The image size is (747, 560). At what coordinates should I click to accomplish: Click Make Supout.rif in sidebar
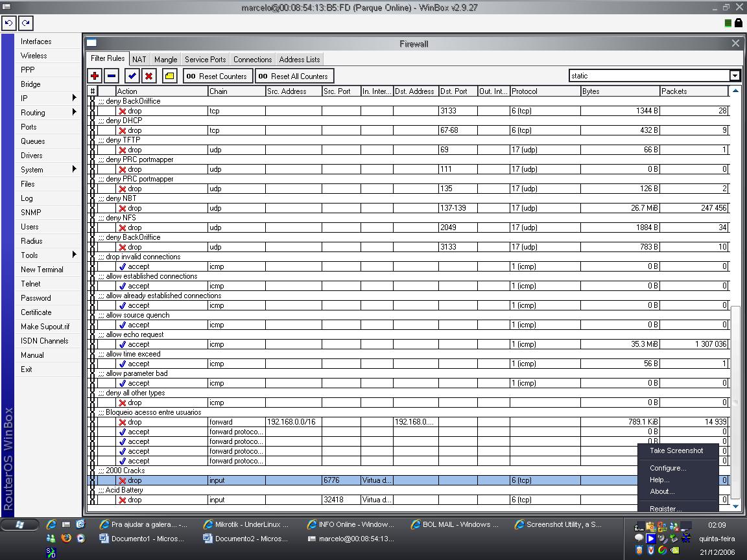pyautogui.click(x=45, y=327)
